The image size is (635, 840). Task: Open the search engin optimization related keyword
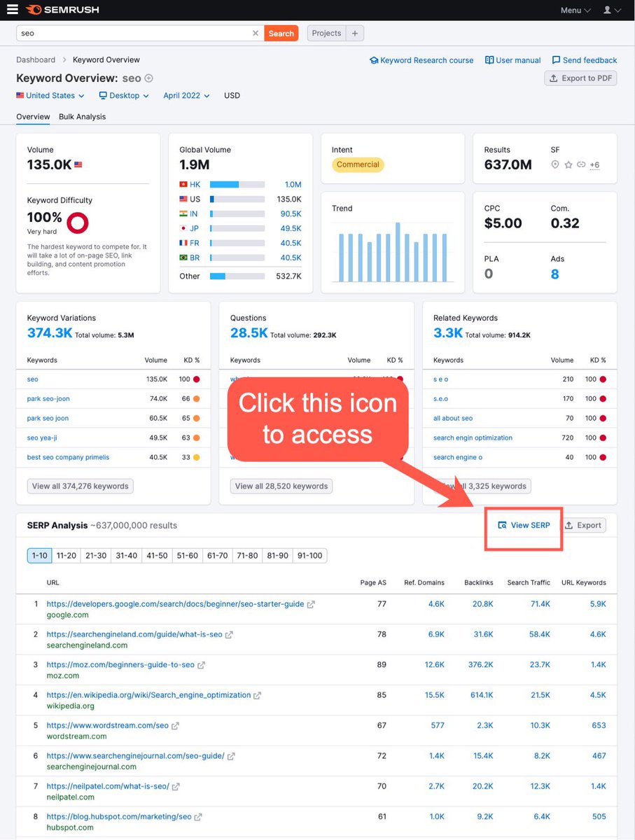coord(473,437)
